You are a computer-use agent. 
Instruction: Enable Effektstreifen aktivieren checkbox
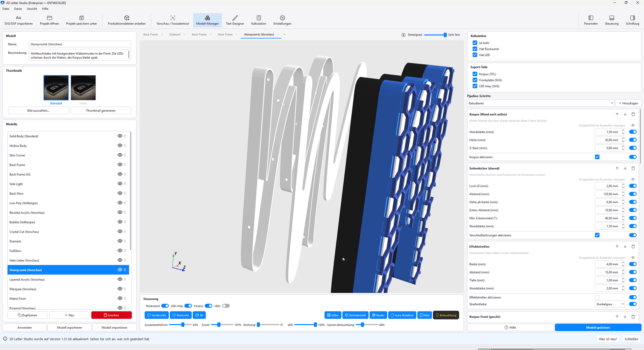tap(597, 297)
